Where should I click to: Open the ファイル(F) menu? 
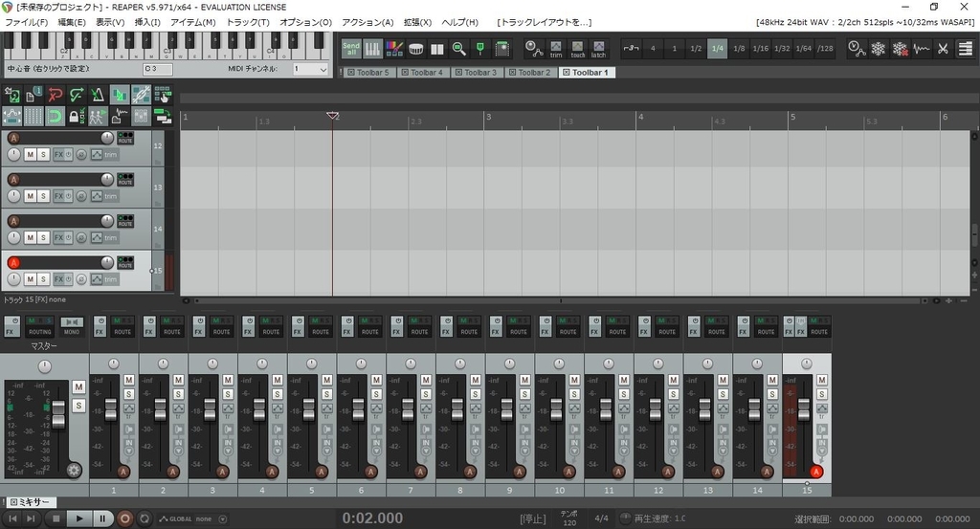[26, 22]
